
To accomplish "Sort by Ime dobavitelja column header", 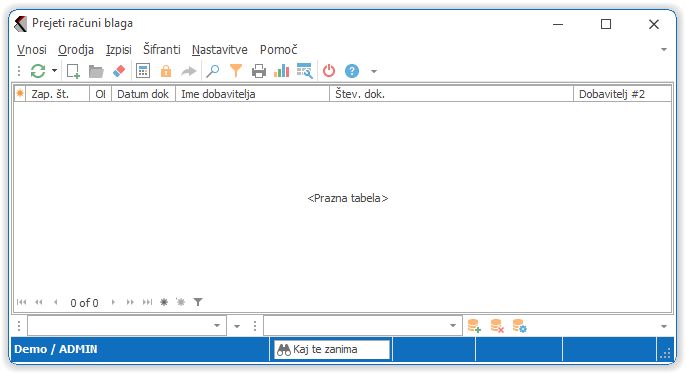I will pyautogui.click(x=252, y=94).
